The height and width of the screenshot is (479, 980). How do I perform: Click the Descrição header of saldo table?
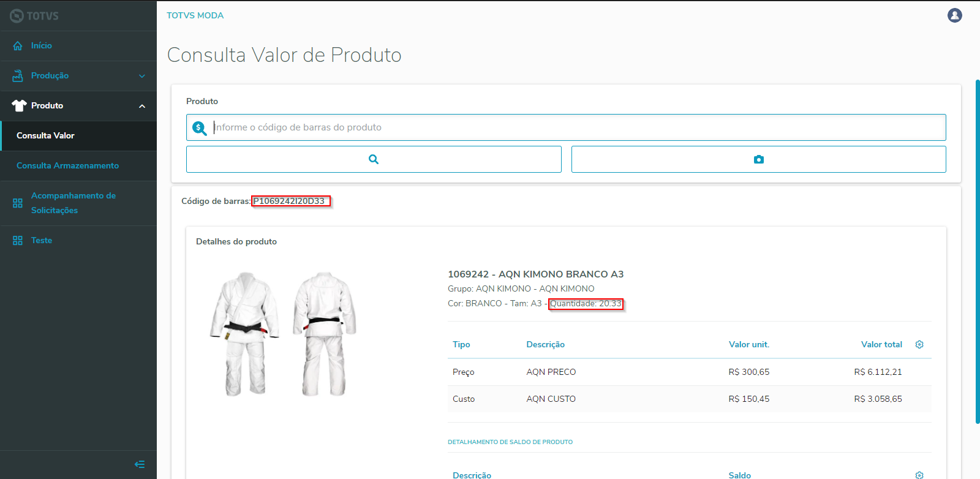click(x=472, y=475)
